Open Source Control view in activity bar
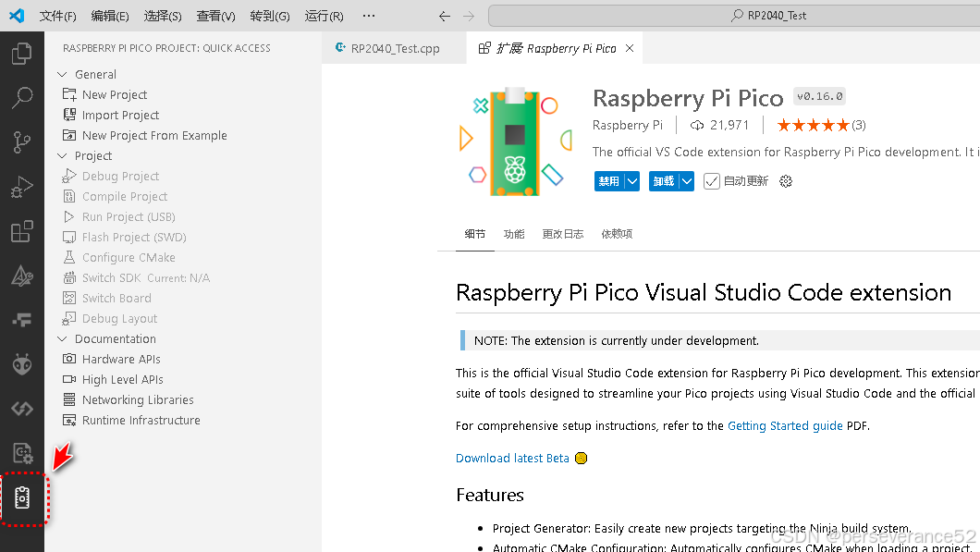This screenshot has width=980, height=552. (22, 142)
